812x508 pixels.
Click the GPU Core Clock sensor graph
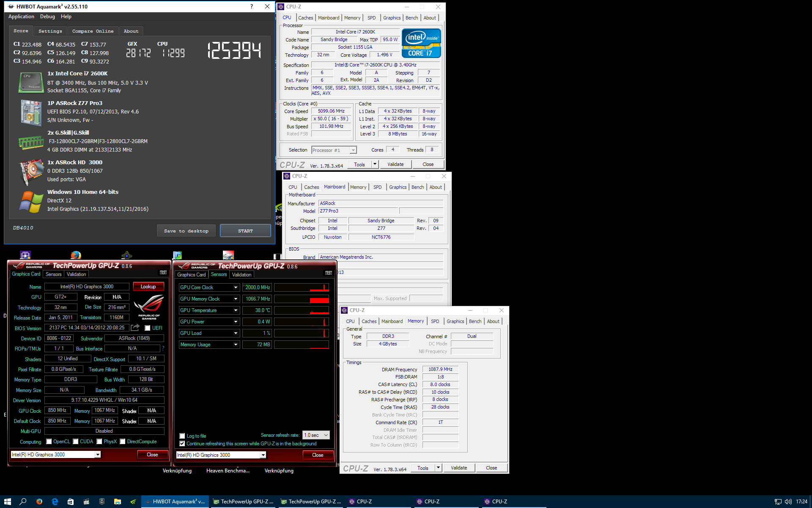[302, 287]
